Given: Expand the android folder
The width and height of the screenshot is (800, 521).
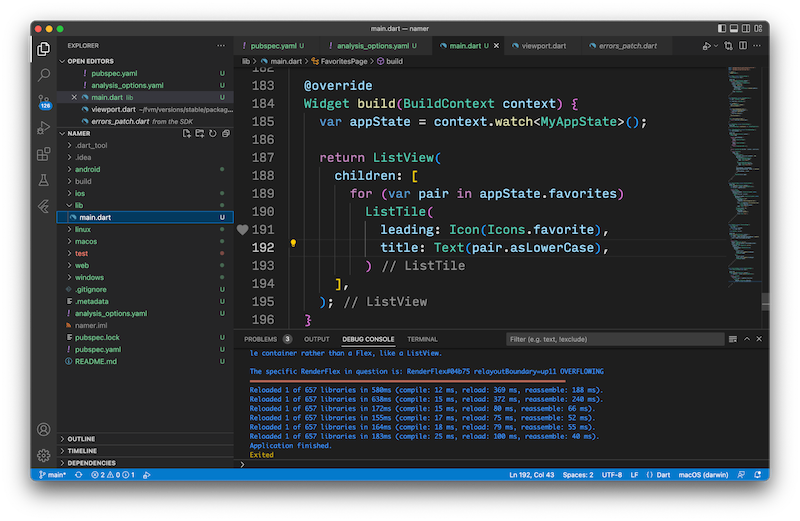Looking at the screenshot, I should point(87,169).
